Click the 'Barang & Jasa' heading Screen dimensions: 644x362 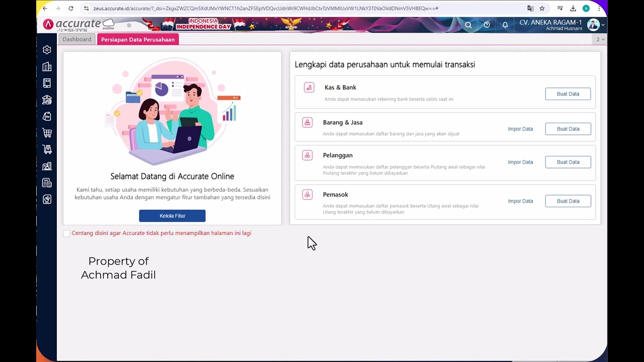click(x=343, y=122)
